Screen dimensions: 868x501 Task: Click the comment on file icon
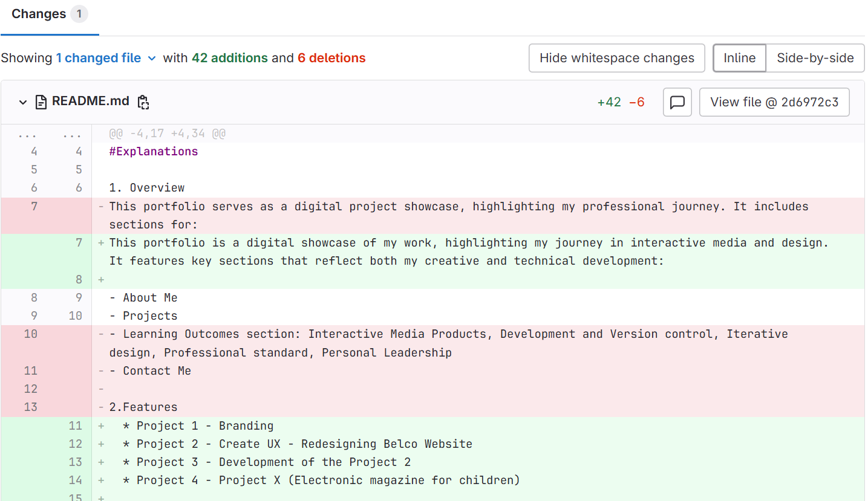point(677,102)
